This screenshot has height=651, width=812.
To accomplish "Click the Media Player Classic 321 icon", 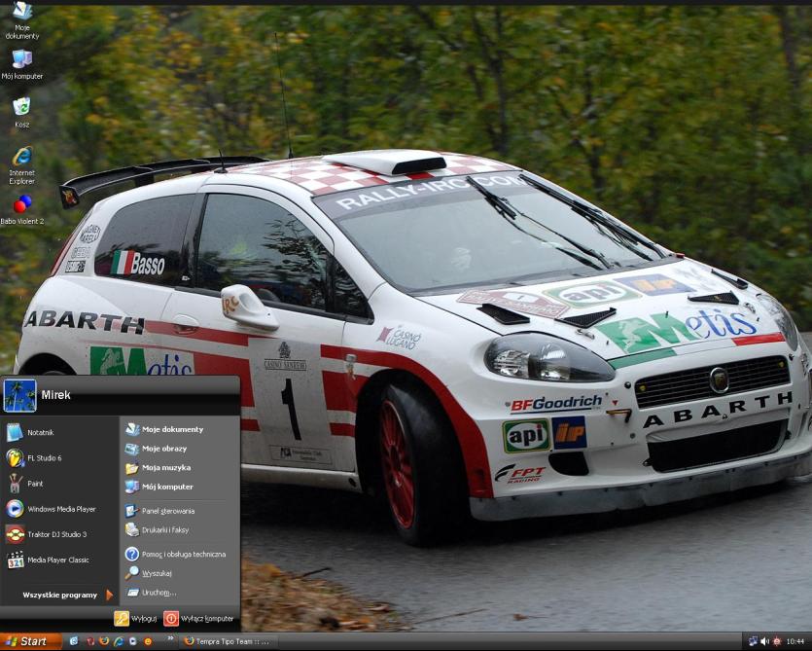I will (15, 560).
